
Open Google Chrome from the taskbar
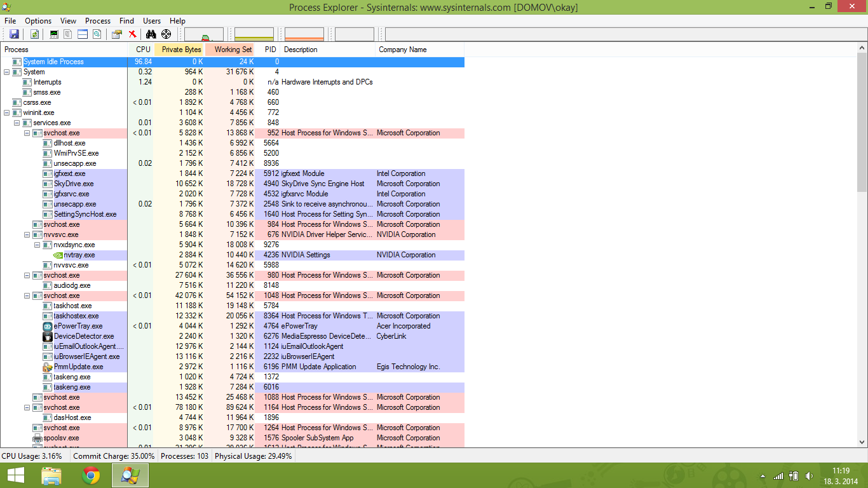(91, 475)
